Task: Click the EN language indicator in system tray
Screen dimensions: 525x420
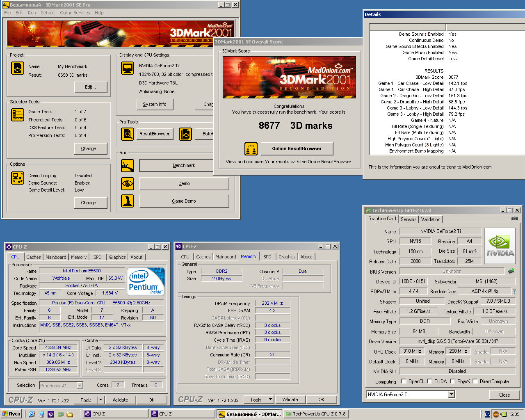Action: tap(487, 414)
